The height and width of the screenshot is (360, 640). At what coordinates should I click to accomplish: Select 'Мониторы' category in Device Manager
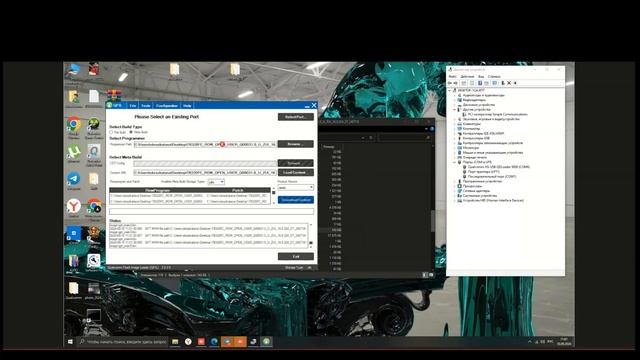pyautogui.click(x=471, y=148)
